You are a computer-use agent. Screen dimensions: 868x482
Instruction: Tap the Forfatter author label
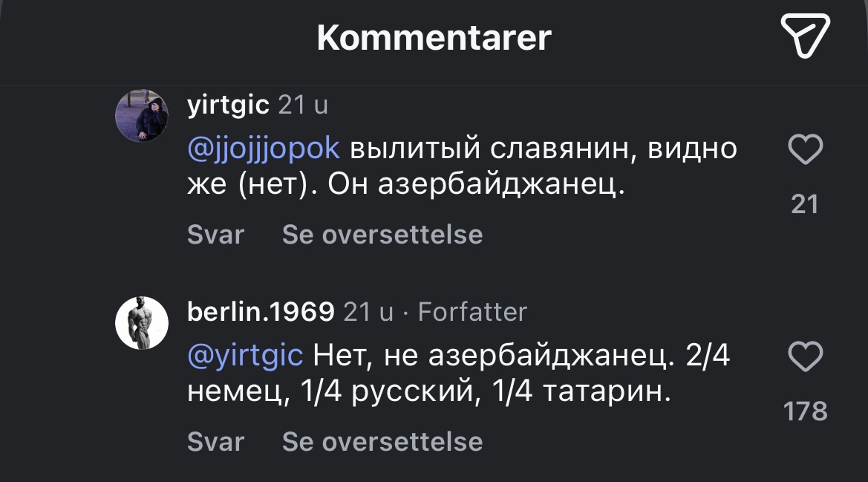tap(472, 312)
